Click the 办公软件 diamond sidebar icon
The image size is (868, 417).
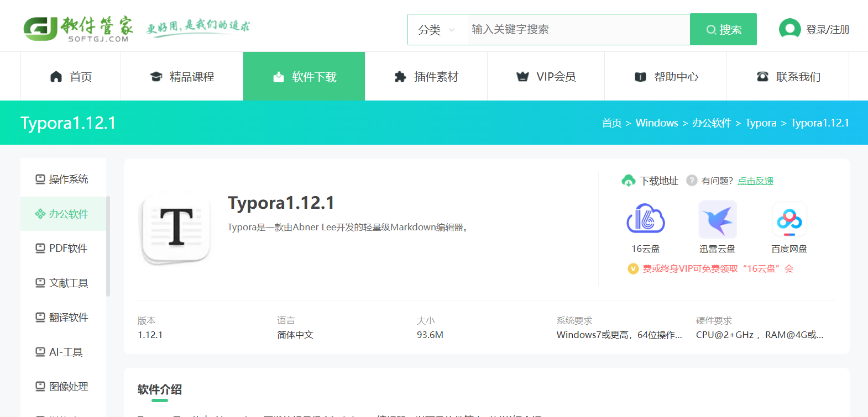tap(40, 214)
